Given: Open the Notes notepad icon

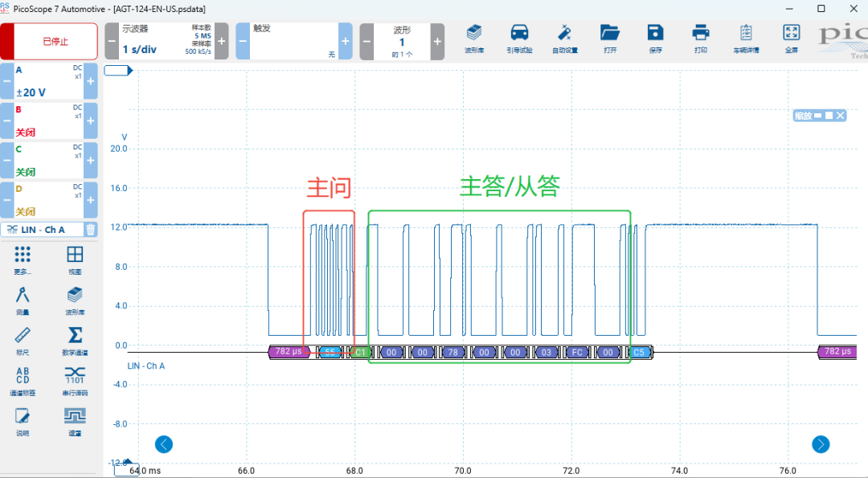Looking at the screenshot, I should point(23,422).
